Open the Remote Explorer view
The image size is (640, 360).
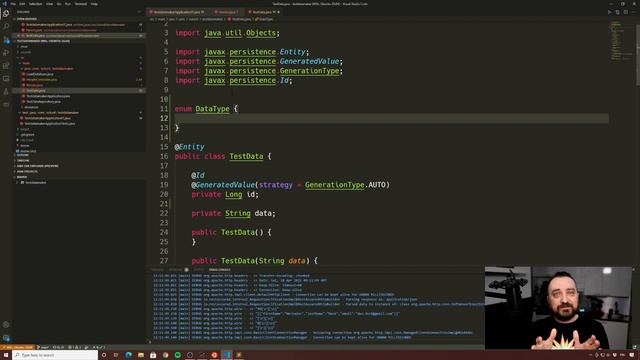[x=6, y=78]
